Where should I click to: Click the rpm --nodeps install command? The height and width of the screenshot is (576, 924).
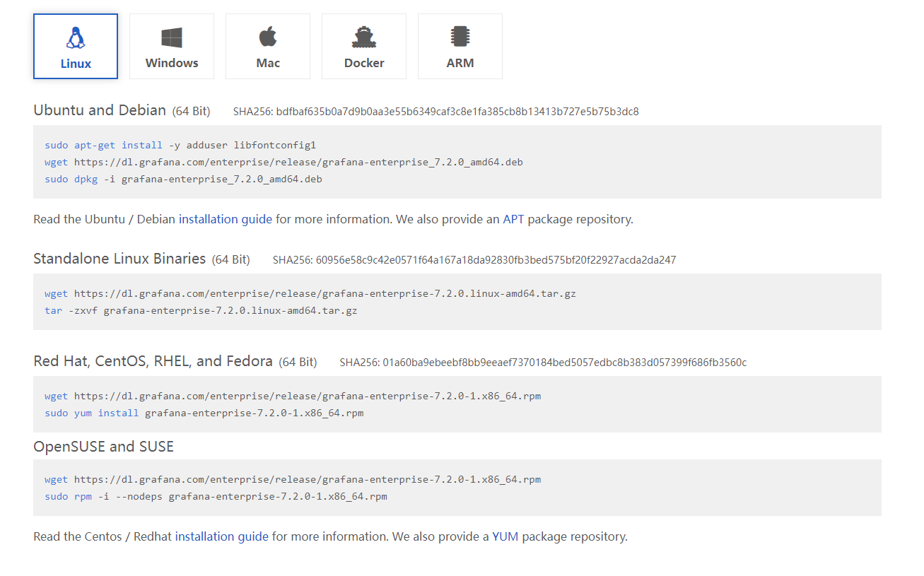click(214, 496)
